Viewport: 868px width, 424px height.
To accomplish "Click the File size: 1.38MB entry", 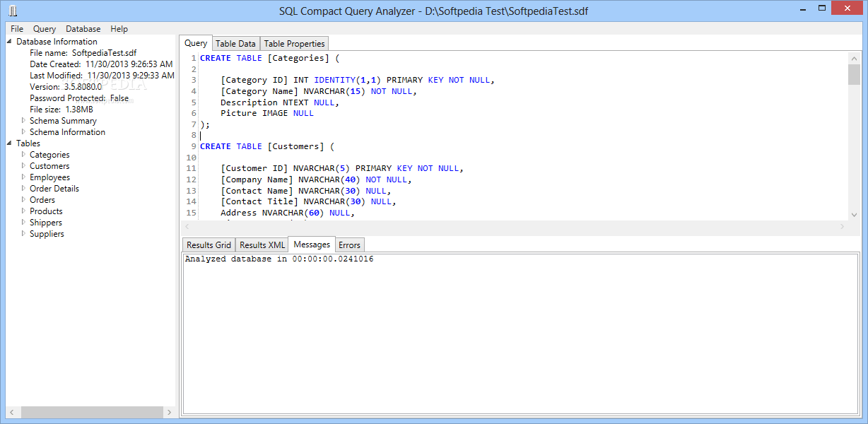I will click(61, 110).
